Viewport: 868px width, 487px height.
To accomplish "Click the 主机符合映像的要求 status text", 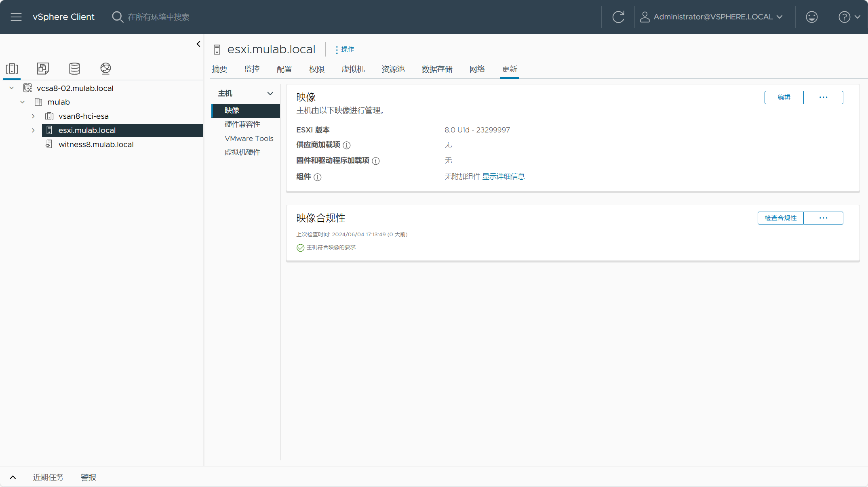I will (331, 247).
